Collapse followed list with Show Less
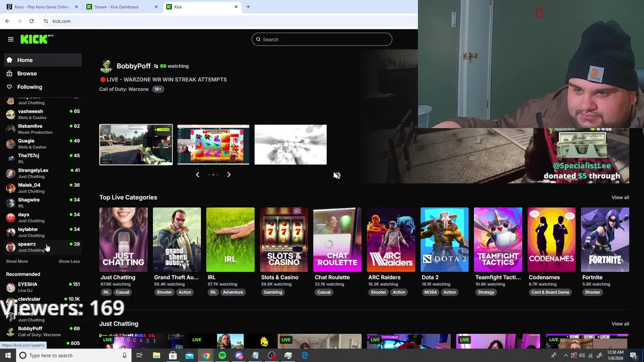 [69, 261]
